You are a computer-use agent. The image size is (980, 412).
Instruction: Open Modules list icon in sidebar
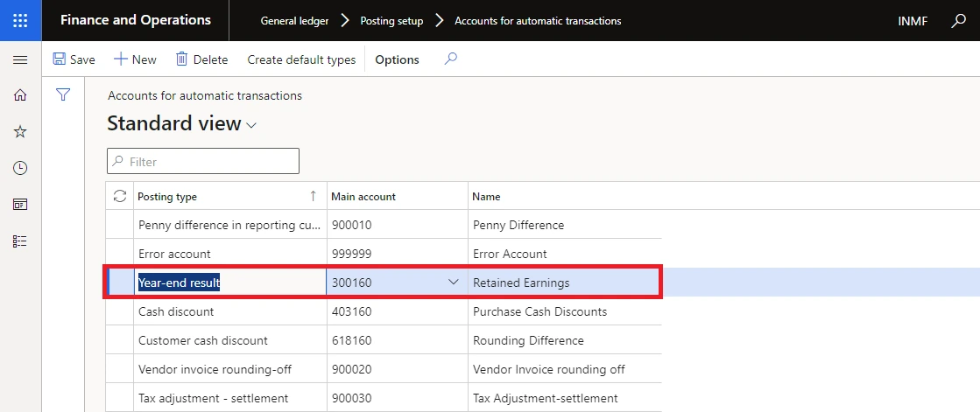(x=20, y=241)
